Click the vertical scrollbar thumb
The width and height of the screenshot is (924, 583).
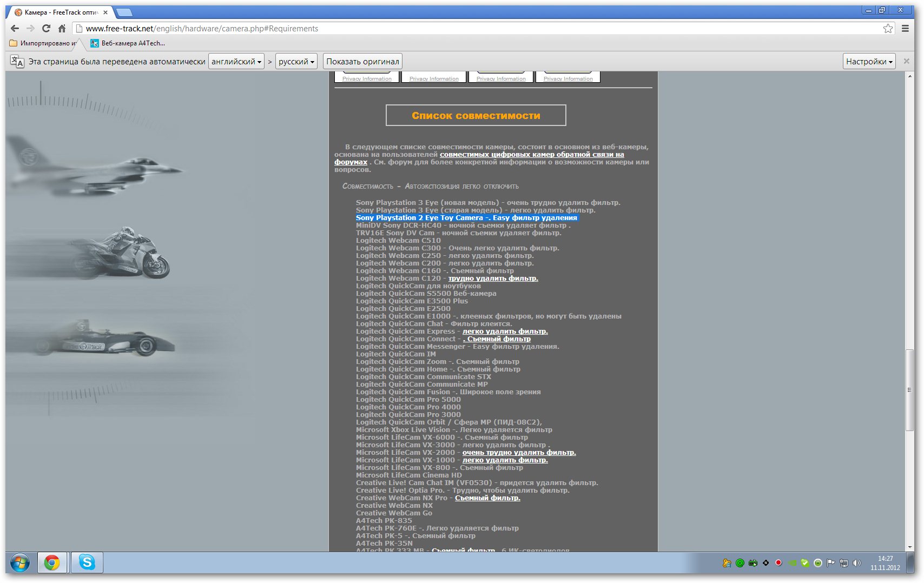[910, 390]
